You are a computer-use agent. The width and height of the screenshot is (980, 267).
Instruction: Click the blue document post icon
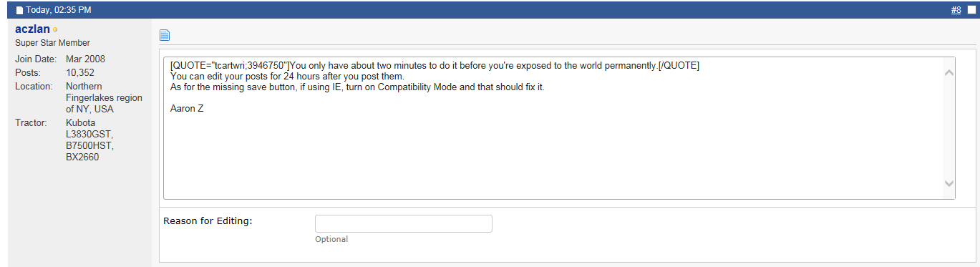(165, 34)
